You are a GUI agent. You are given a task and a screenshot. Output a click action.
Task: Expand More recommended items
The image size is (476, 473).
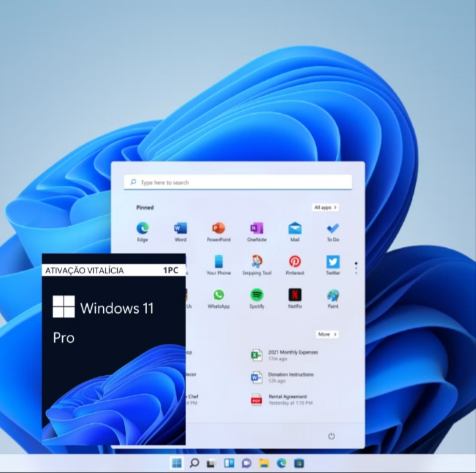(x=327, y=334)
